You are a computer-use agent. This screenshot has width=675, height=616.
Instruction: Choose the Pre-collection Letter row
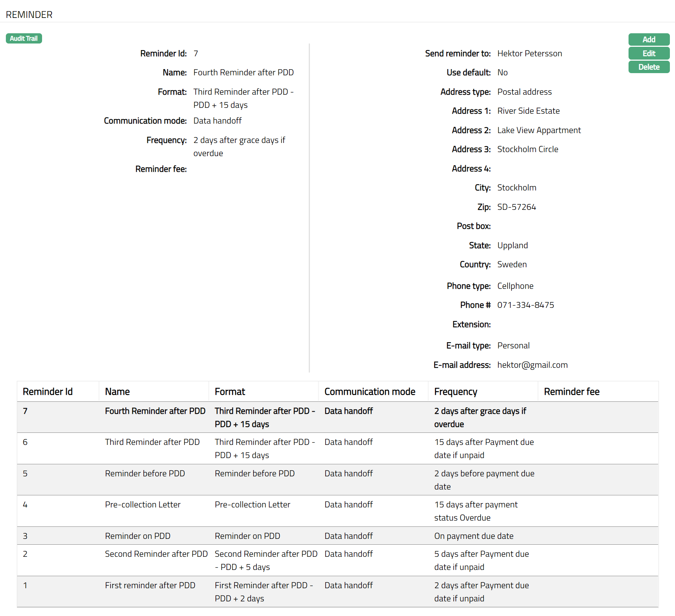[143, 504]
